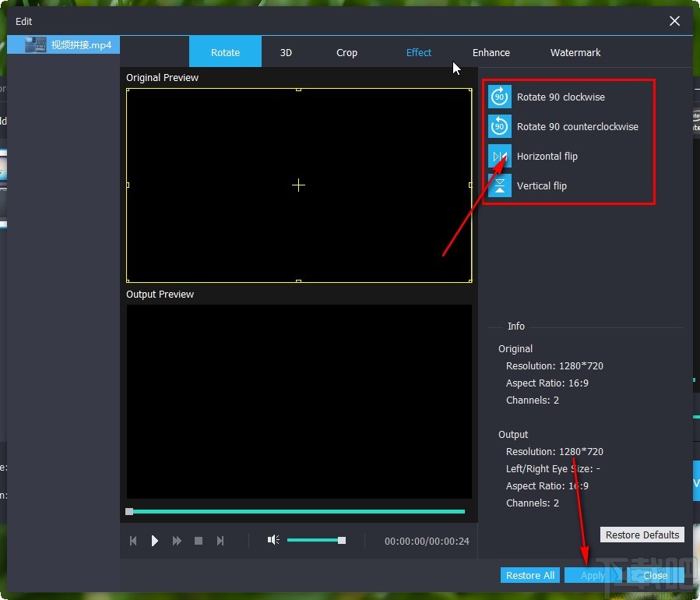Click the volume slider handle
This screenshot has height=600, width=700.
(342, 541)
